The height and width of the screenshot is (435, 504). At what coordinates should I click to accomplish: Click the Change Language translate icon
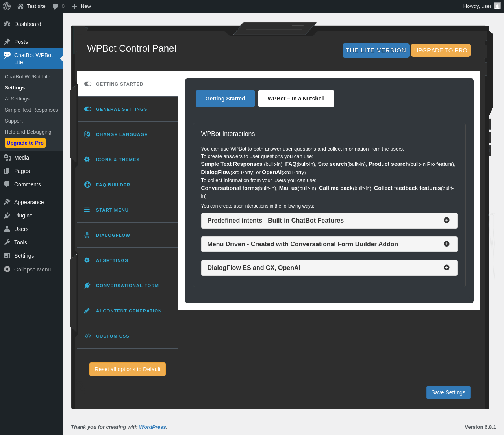click(x=87, y=134)
